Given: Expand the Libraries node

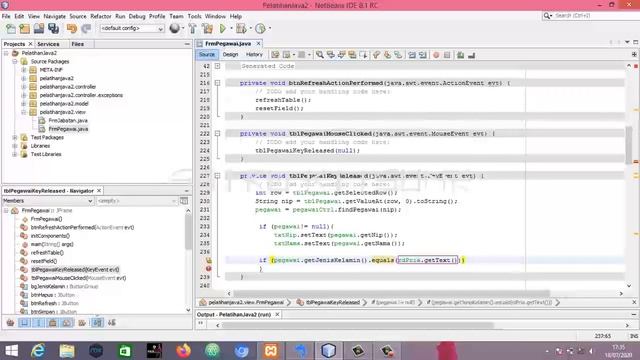Looking at the screenshot, I should [x=15, y=146].
